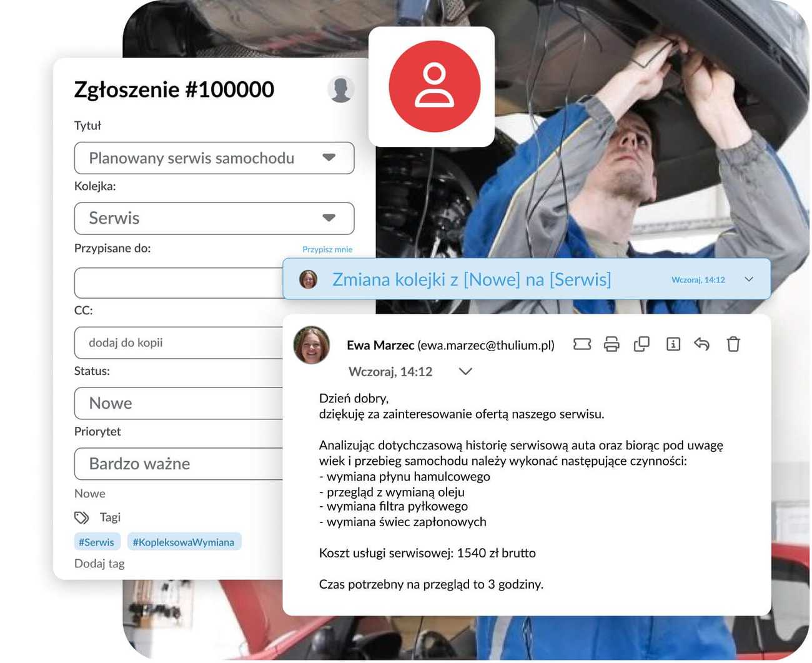Open the Status field showing Nowe
Viewport: 812px width, 663px height.
178,404
